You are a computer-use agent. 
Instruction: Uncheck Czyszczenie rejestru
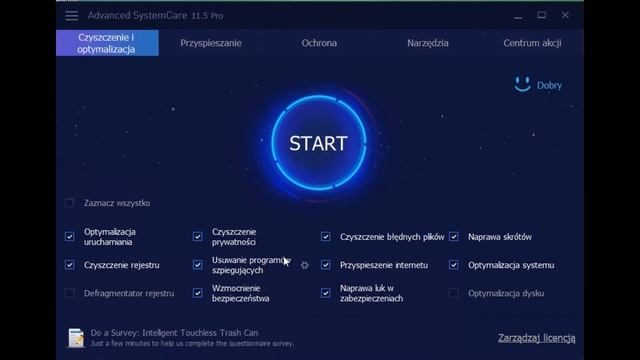coord(69,265)
